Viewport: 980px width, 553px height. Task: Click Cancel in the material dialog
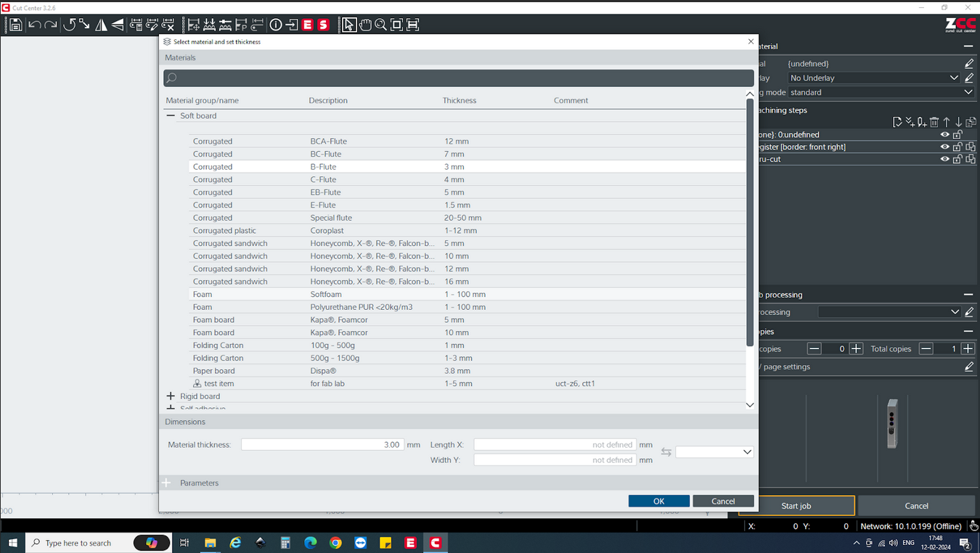[x=723, y=501]
